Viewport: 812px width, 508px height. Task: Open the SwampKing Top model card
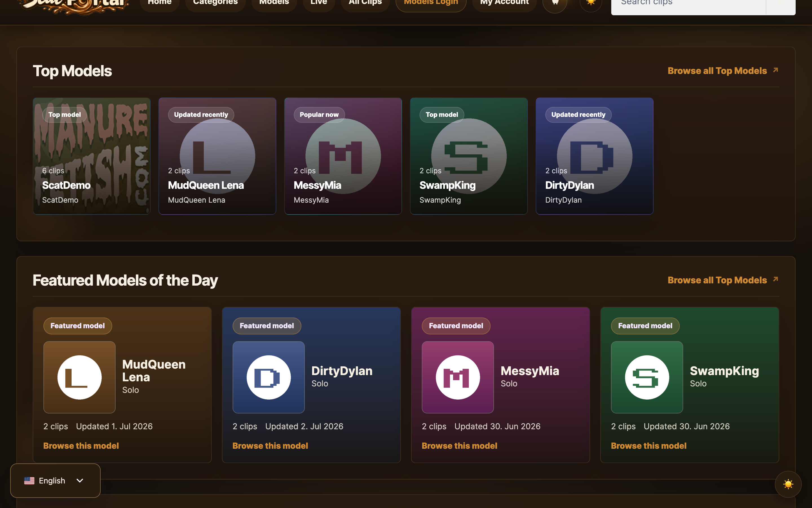point(469,156)
